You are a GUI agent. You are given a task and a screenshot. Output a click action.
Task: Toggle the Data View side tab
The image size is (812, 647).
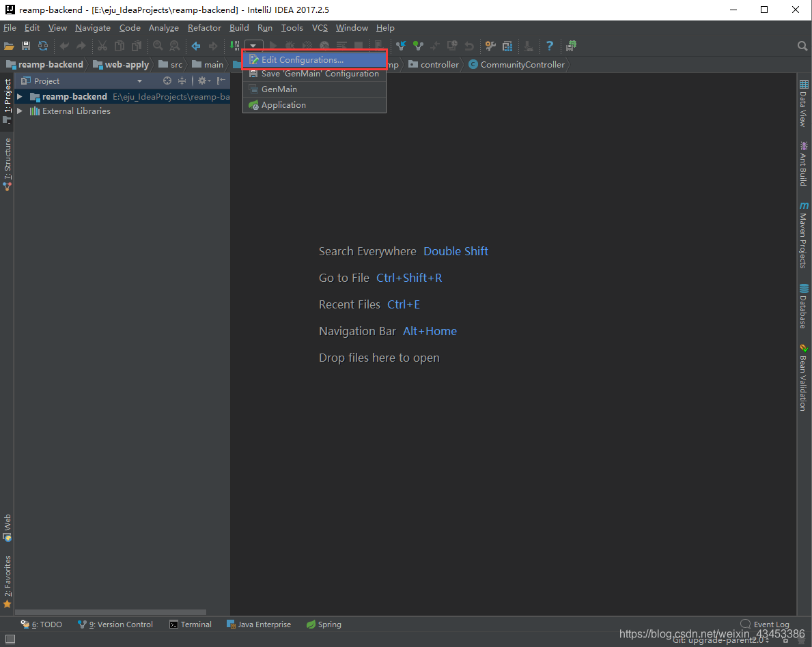point(803,104)
